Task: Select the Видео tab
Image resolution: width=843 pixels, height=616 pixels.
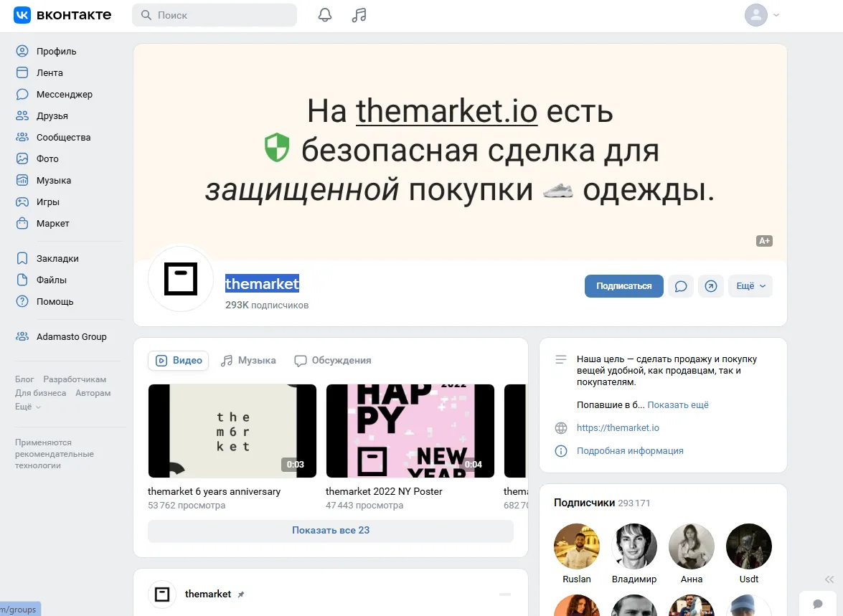Action: [x=179, y=360]
